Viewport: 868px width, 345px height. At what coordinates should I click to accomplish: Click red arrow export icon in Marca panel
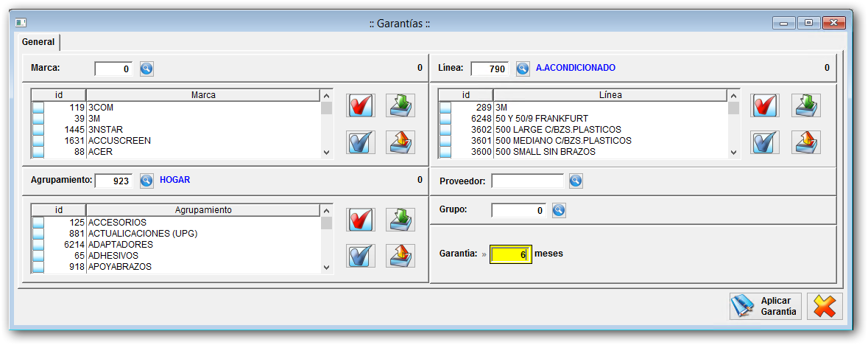click(x=401, y=142)
